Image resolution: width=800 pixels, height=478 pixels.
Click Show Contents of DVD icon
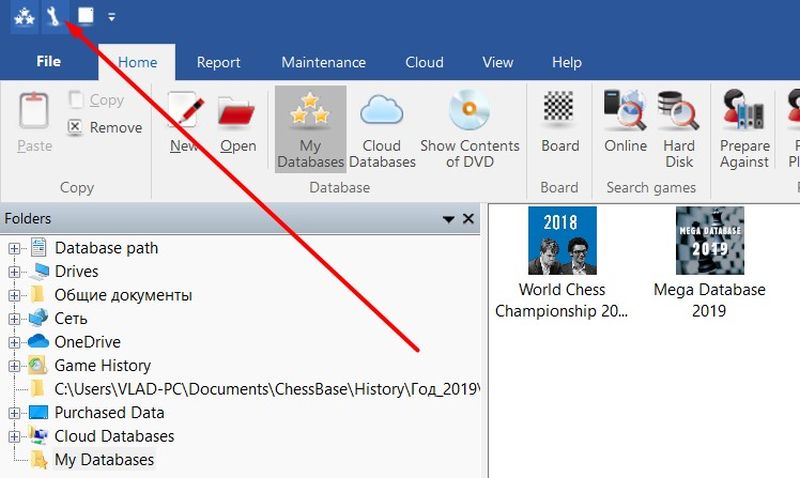click(469, 128)
